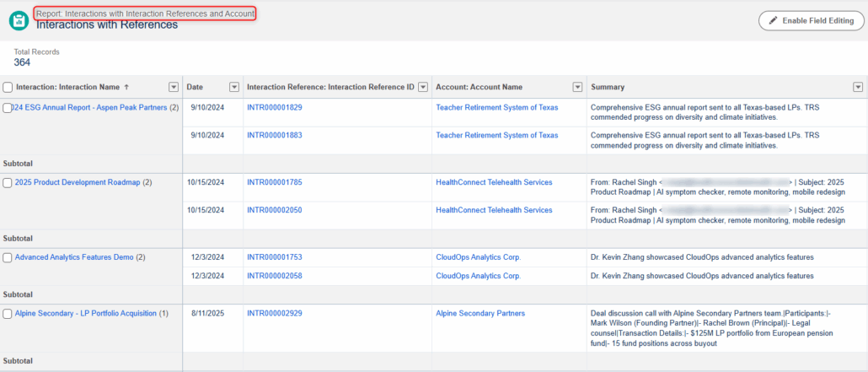Check the Alpine Secondary row checkbox

point(8,314)
